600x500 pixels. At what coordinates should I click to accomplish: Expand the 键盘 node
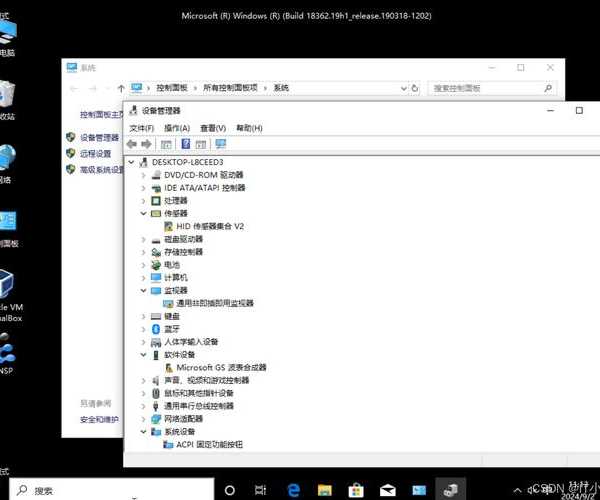click(x=143, y=316)
